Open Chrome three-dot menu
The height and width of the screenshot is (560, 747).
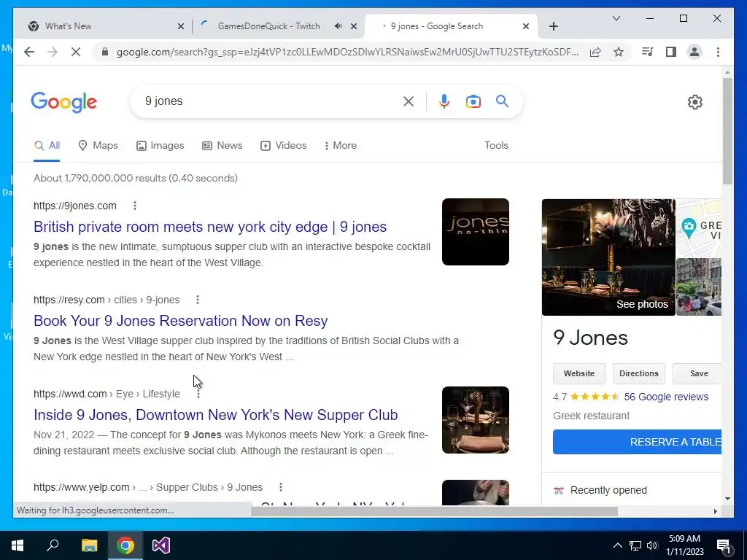click(x=718, y=52)
